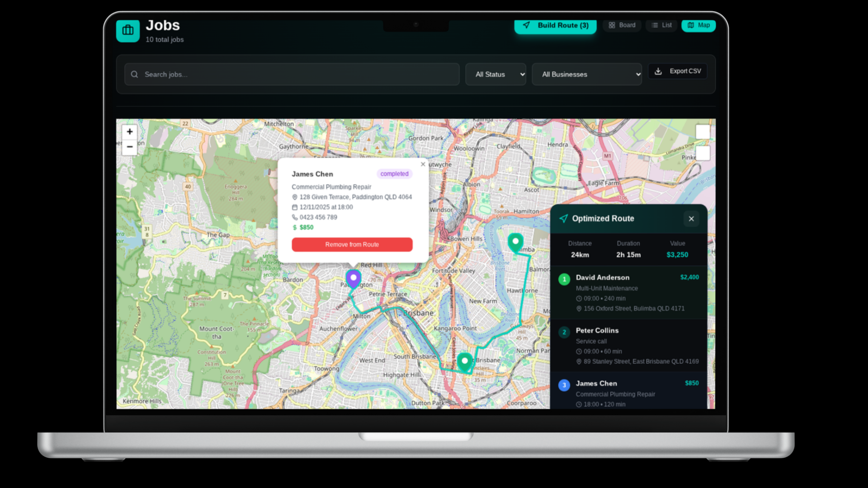Click the Remove from Route button
Viewport: 868px width, 488px height.
(352, 244)
